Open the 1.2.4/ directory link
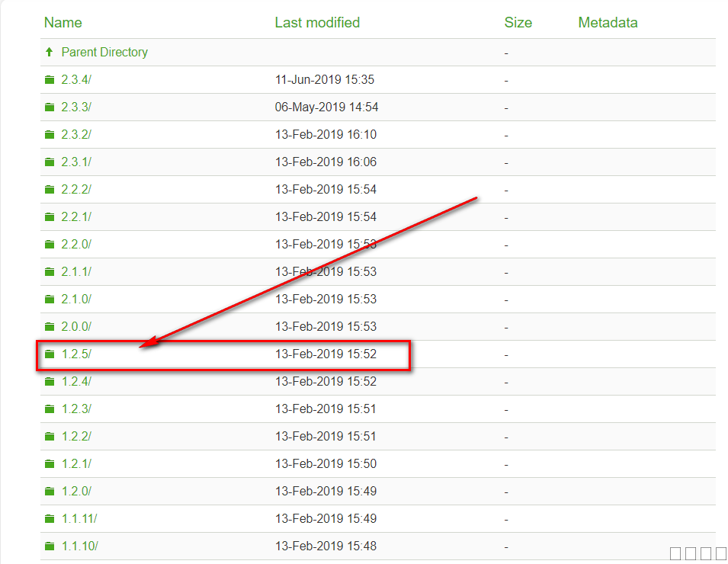This screenshot has height=564, width=728. (x=76, y=382)
